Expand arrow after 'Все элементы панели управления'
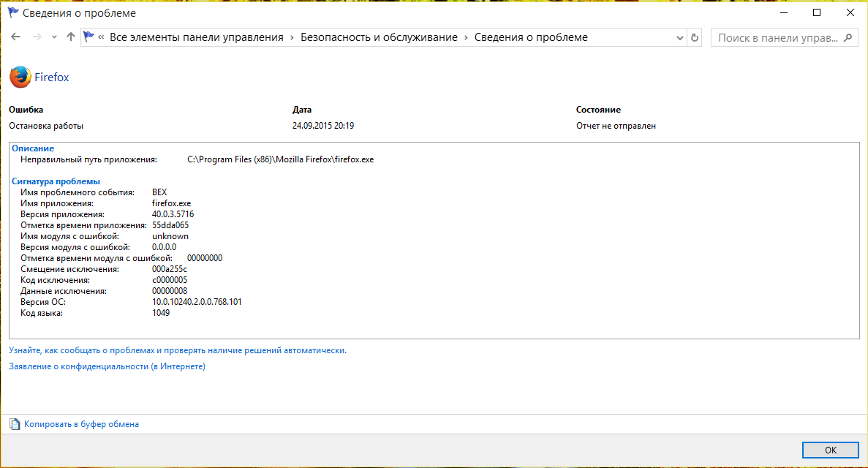This screenshot has height=468, width=868. pos(293,38)
